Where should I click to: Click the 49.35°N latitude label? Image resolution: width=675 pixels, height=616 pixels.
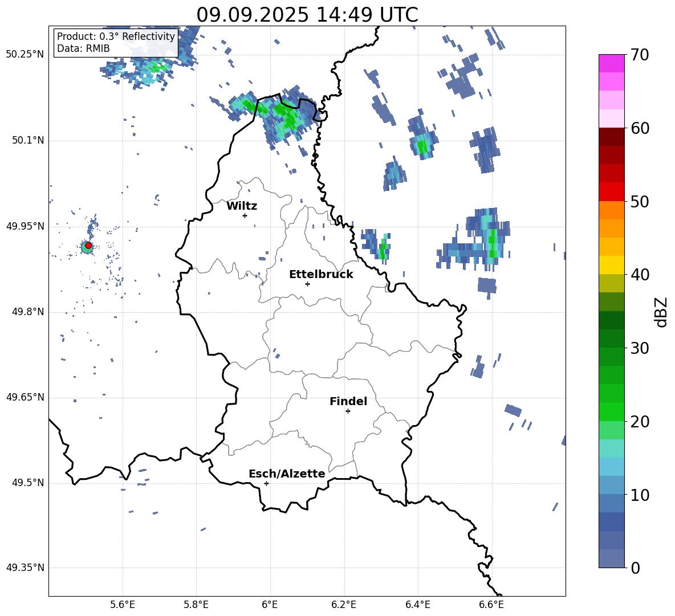(x=25, y=568)
